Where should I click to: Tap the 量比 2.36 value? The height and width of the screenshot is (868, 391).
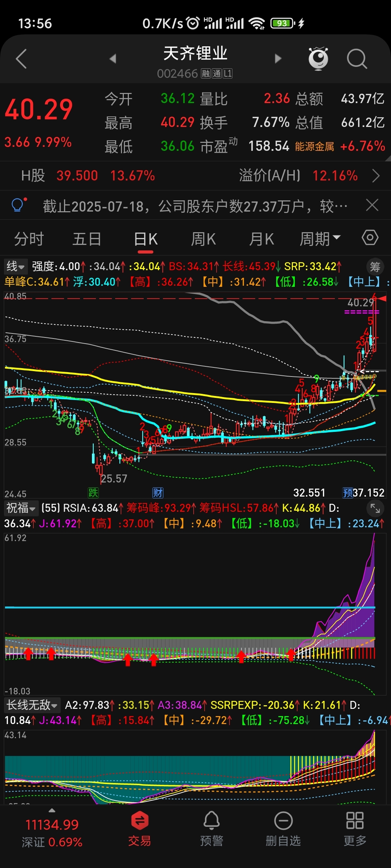(277, 98)
